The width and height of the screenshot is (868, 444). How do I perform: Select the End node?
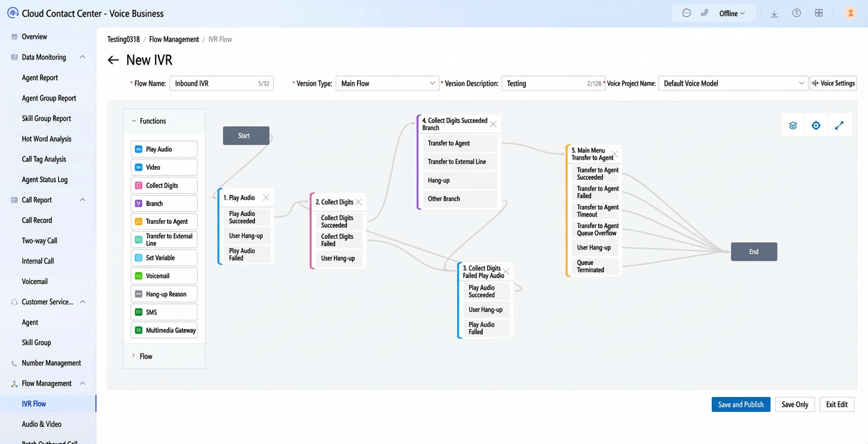coord(754,252)
